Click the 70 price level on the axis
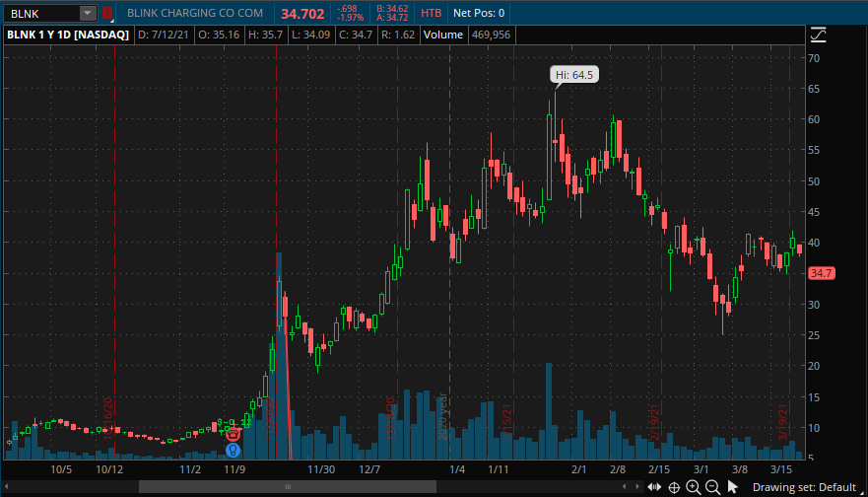Image resolution: width=868 pixels, height=497 pixels. coord(814,58)
